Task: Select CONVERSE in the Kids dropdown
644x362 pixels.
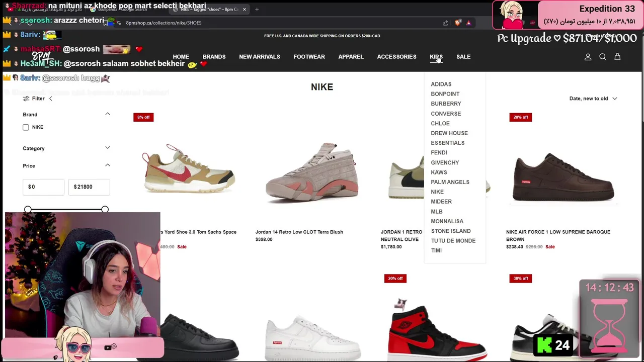Action: click(x=446, y=114)
